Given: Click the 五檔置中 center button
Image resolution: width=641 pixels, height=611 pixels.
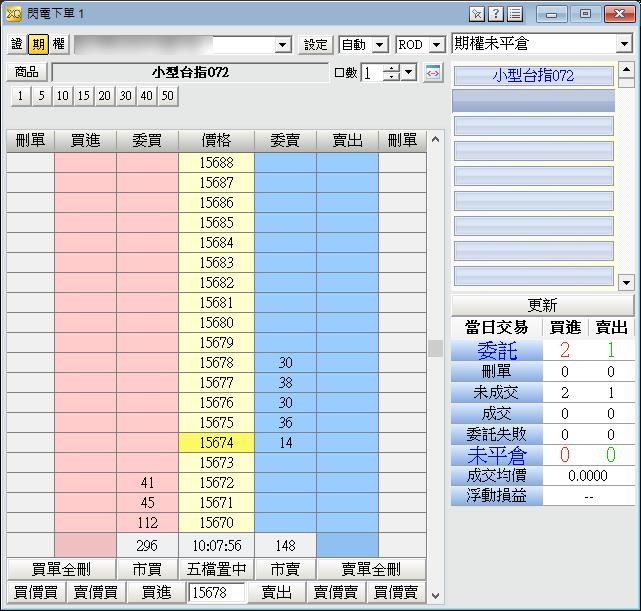Looking at the screenshot, I should pos(216,569).
